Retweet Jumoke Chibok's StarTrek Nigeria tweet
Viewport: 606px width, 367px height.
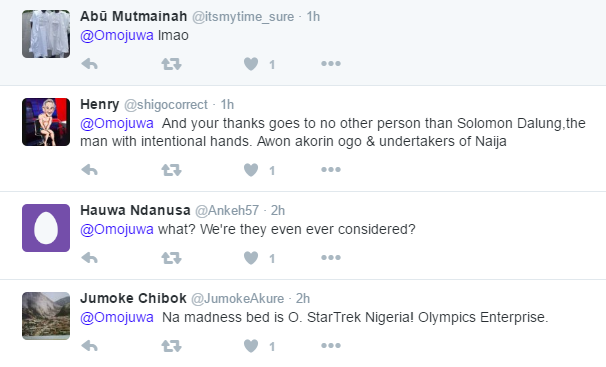point(171,346)
